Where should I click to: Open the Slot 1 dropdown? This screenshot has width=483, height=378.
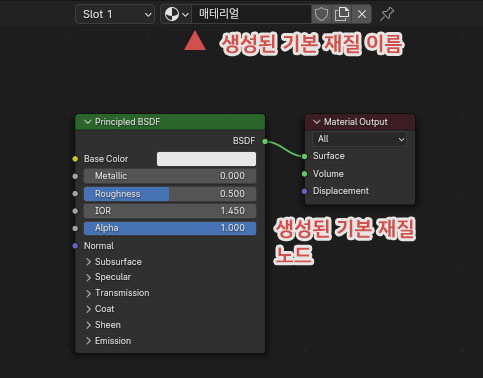point(115,14)
